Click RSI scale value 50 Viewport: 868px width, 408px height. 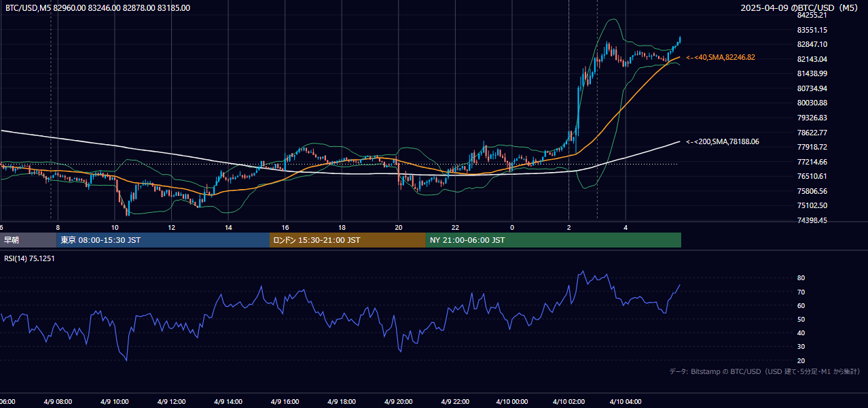[801, 319]
